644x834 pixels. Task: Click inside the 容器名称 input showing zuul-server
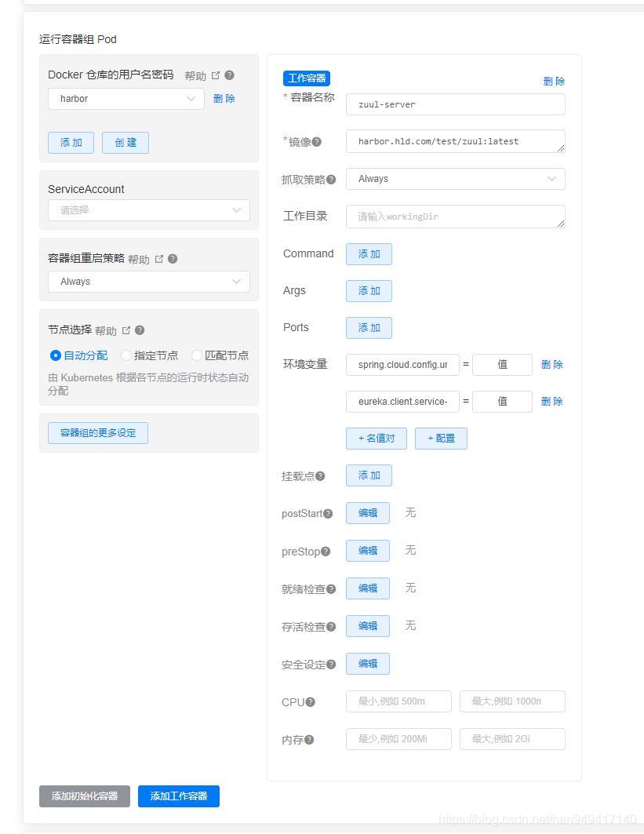coord(455,104)
